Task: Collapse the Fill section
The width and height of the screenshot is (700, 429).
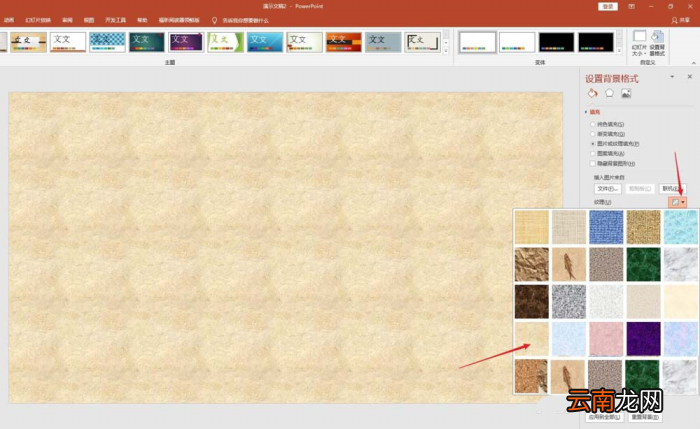Action: point(586,112)
